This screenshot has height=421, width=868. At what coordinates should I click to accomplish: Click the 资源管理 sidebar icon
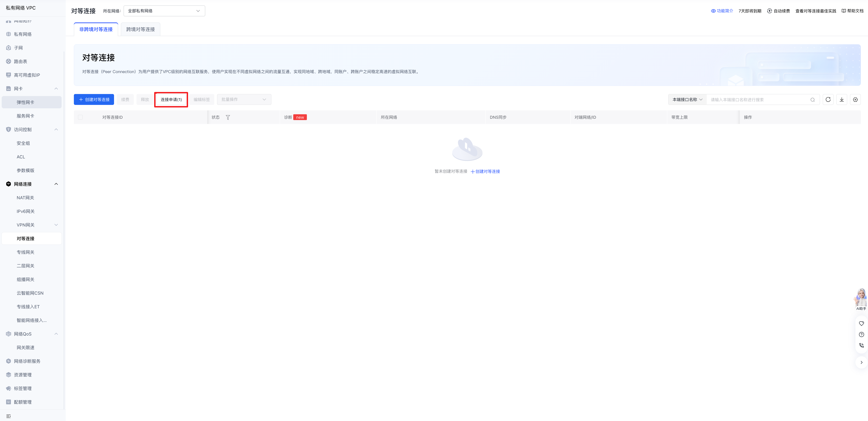8,375
